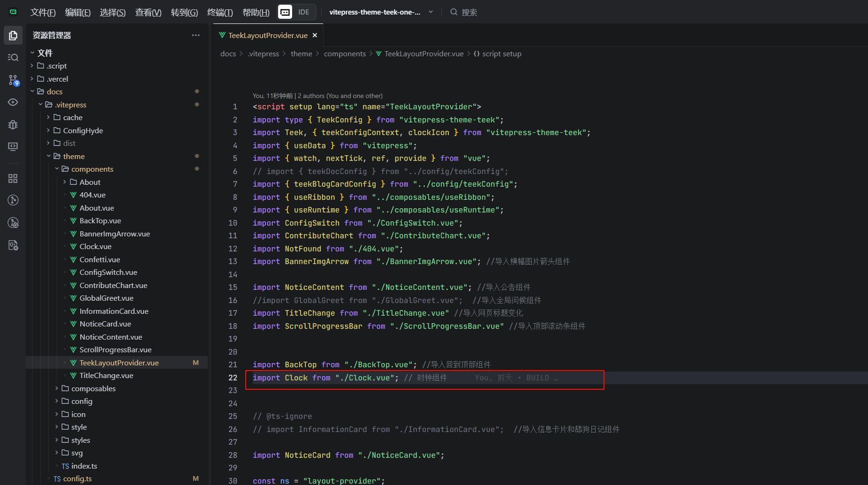
Task: Open the Explorer view in the activity bar
Action: tap(13, 36)
